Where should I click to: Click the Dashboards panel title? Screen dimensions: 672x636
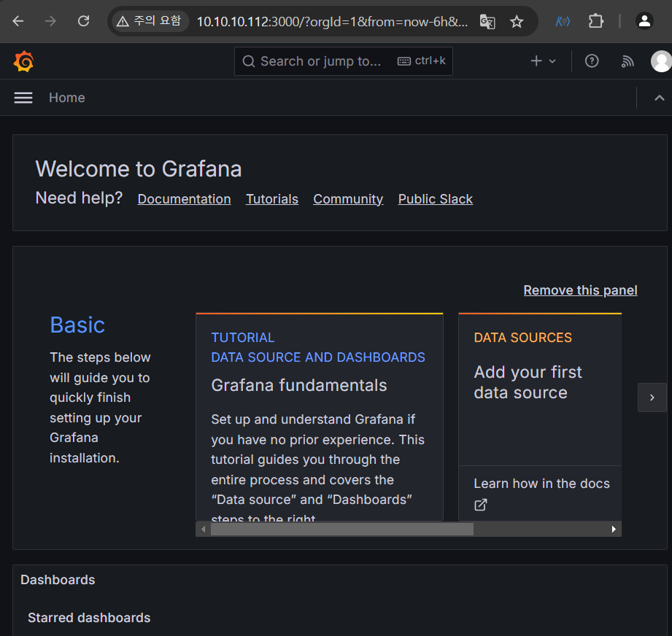tap(58, 579)
